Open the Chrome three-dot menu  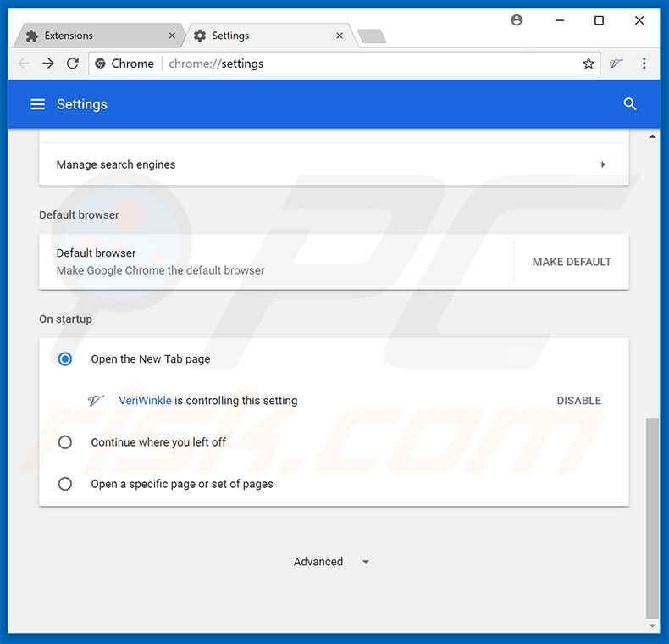click(644, 64)
